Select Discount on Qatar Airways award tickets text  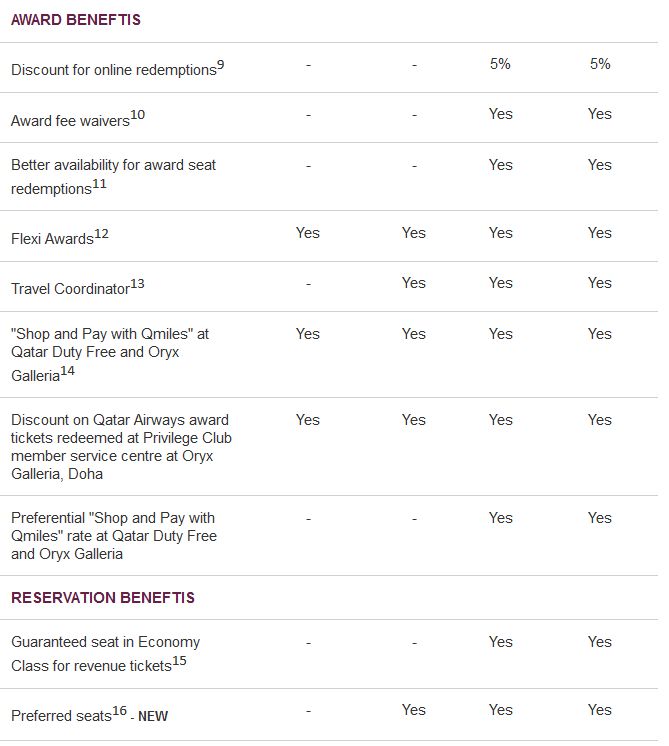pyautogui.click(x=121, y=447)
